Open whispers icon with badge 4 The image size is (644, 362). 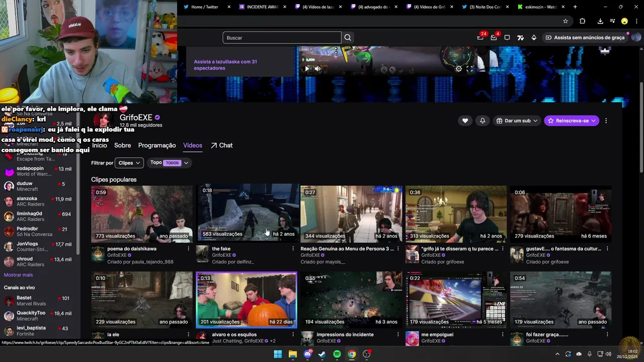pyautogui.click(x=494, y=37)
